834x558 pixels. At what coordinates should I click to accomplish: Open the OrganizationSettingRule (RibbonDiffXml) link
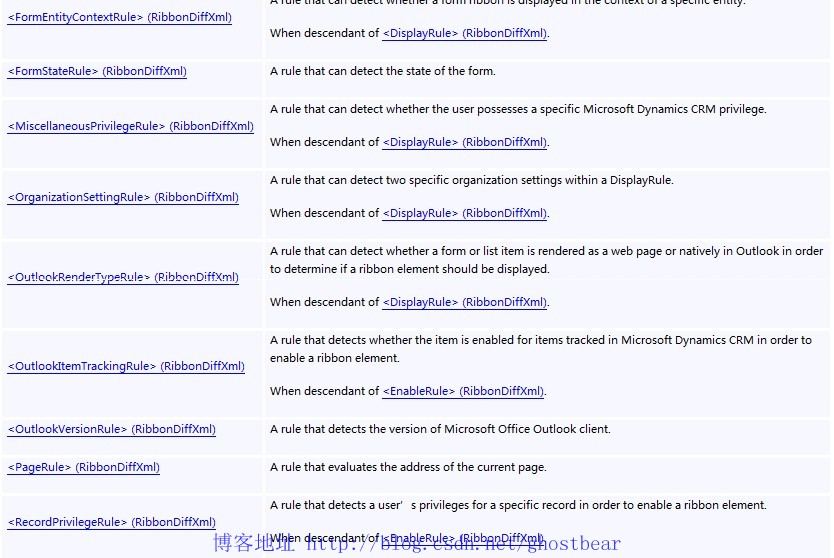[x=123, y=197]
